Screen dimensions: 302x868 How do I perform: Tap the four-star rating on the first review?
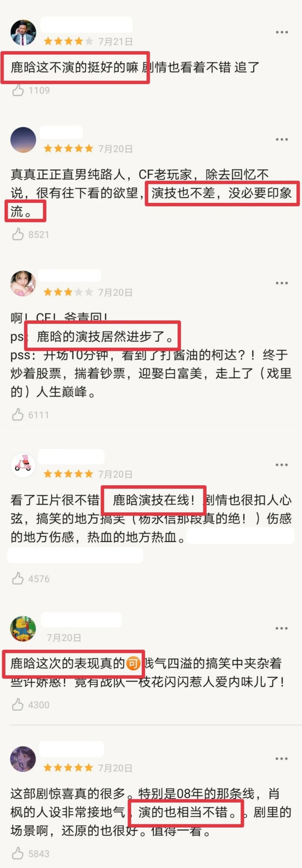pyautogui.click(x=69, y=41)
